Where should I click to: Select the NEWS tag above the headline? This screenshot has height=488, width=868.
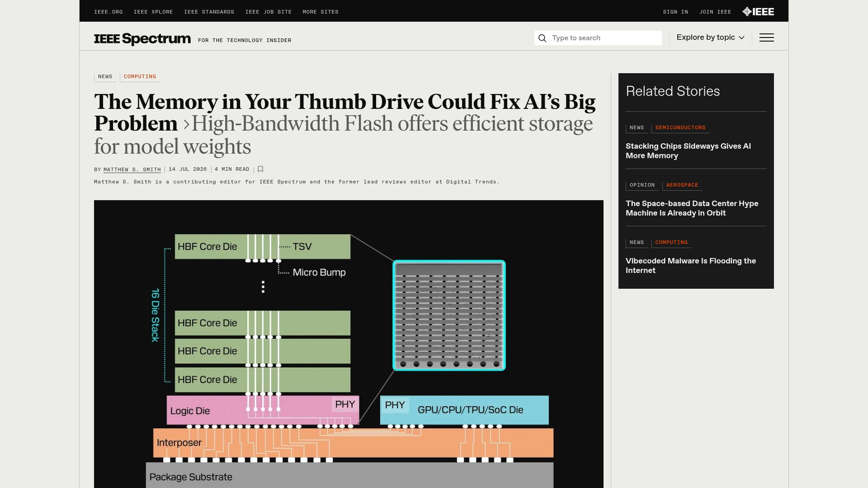(x=105, y=77)
